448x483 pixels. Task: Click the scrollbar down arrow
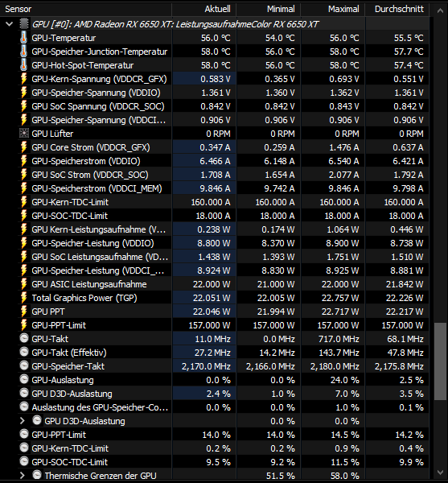(440, 473)
